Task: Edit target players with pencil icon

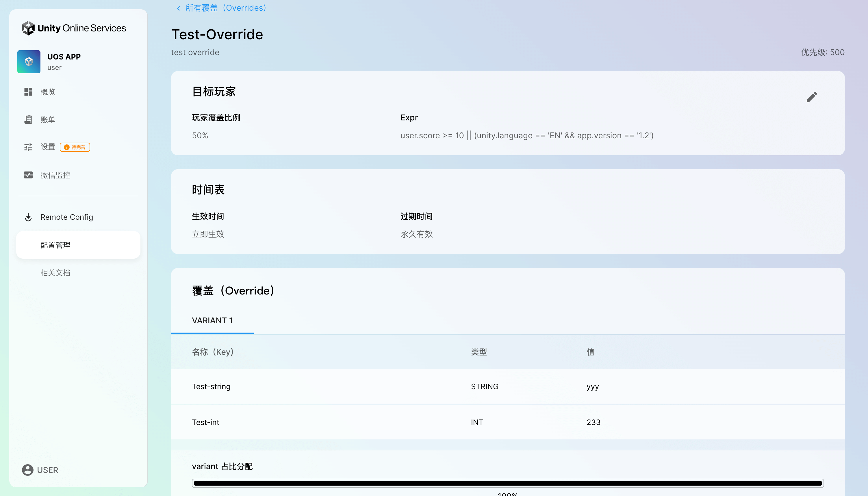Action: [x=812, y=97]
